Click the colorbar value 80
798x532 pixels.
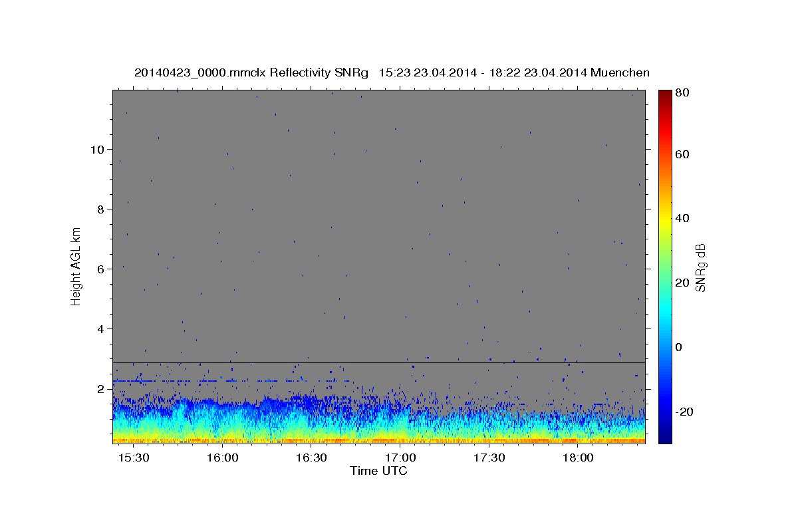(x=682, y=92)
